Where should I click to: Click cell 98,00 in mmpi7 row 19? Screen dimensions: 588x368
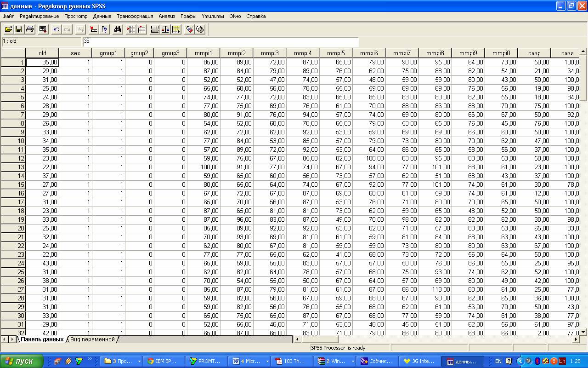click(x=402, y=219)
